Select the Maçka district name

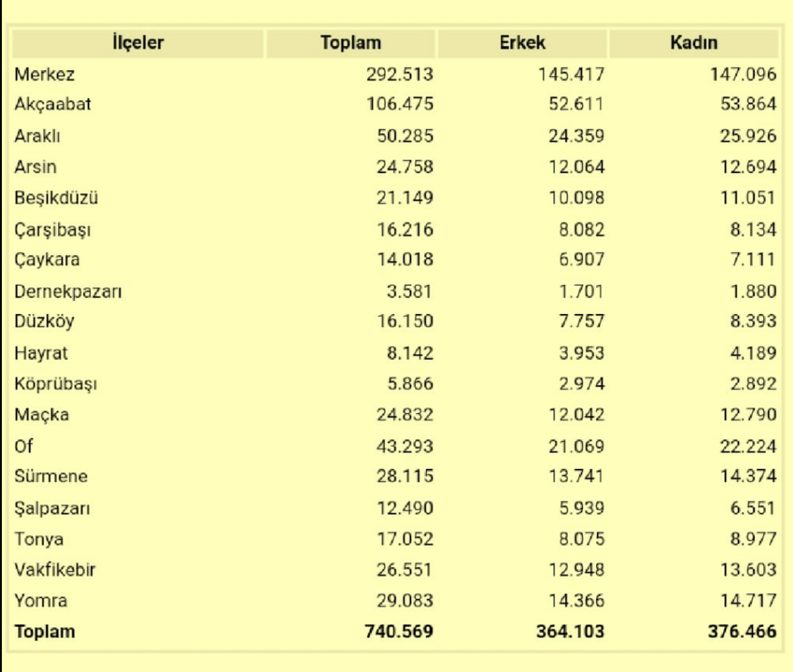pos(41,414)
